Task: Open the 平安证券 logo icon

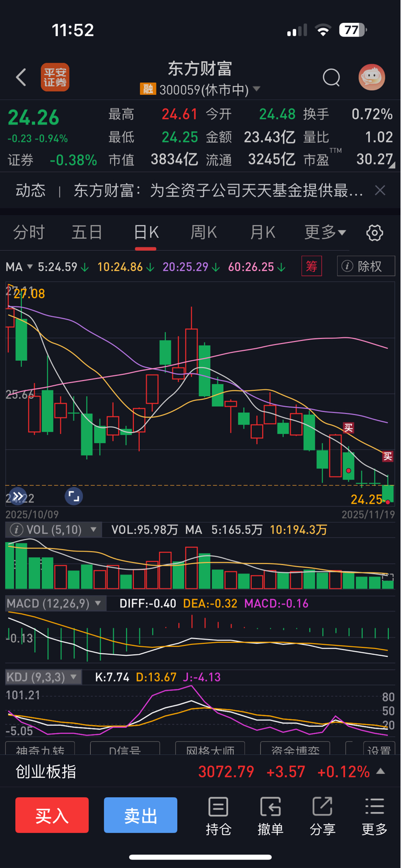Action: point(55,77)
